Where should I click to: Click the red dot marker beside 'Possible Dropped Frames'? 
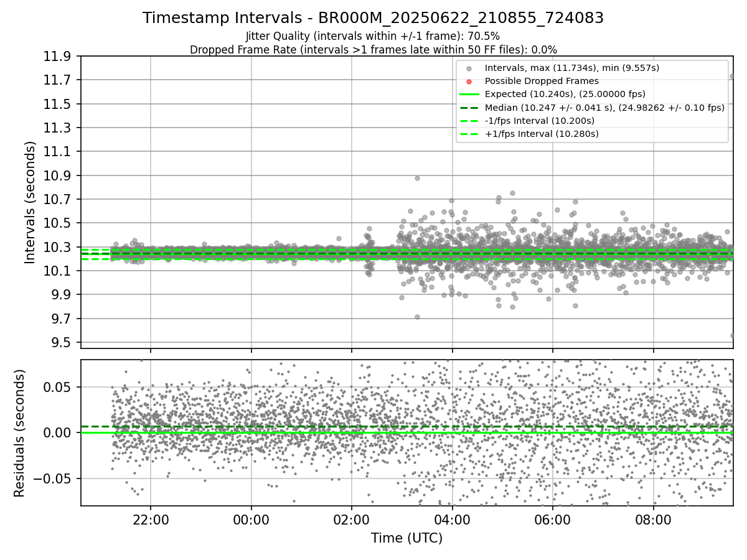(x=469, y=82)
